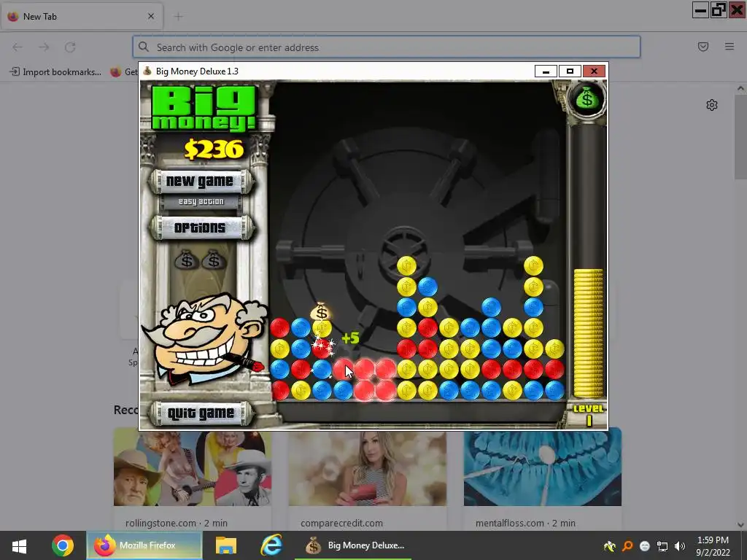Click the $236 score display
Image resolution: width=747 pixels, height=560 pixels.
click(x=214, y=149)
